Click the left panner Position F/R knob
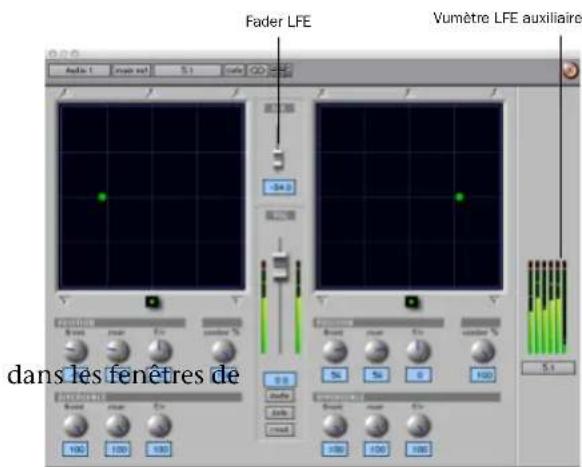Viewport: 582px width, 467px height. pos(160,351)
